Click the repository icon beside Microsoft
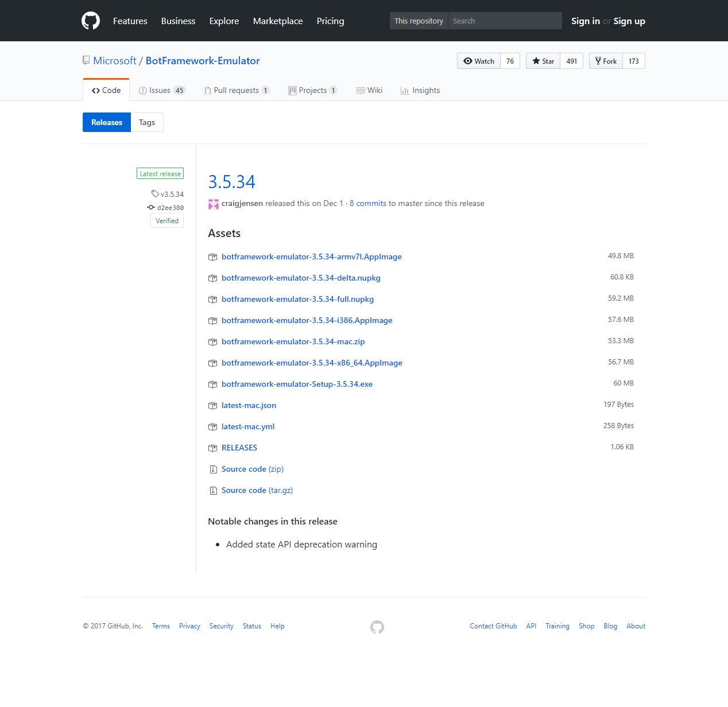Screen dimensions: 728x707 [86, 60]
